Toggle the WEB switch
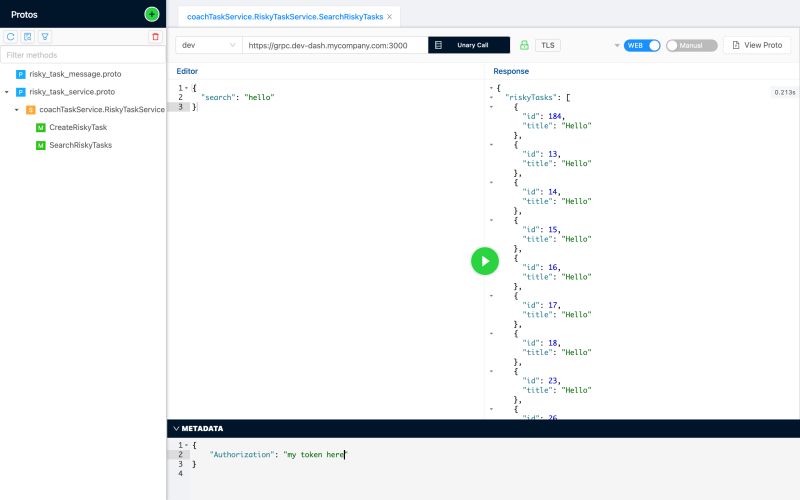 642,45
